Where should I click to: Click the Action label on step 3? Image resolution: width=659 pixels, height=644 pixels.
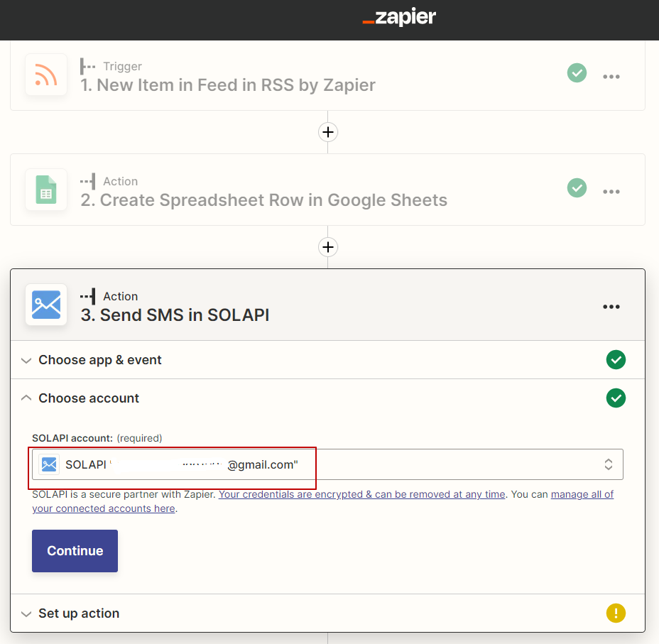pyautogui.click(x=121, y=297)
